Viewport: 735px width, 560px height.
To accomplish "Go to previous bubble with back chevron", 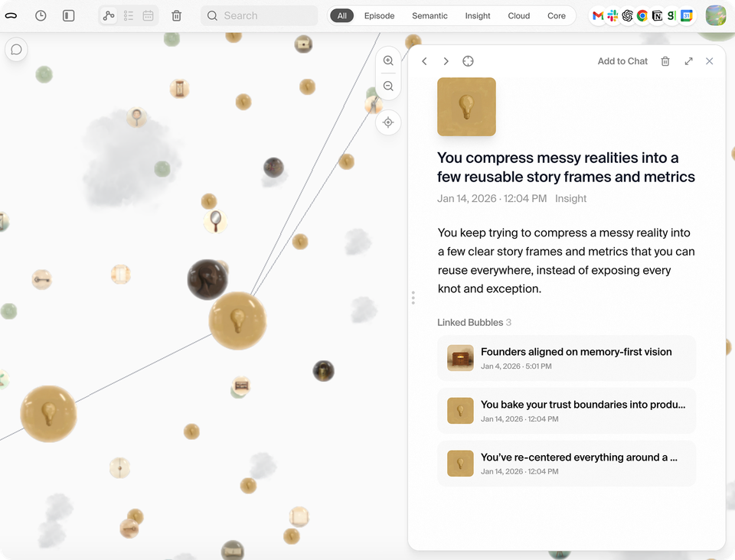I will tap(425, 61).
